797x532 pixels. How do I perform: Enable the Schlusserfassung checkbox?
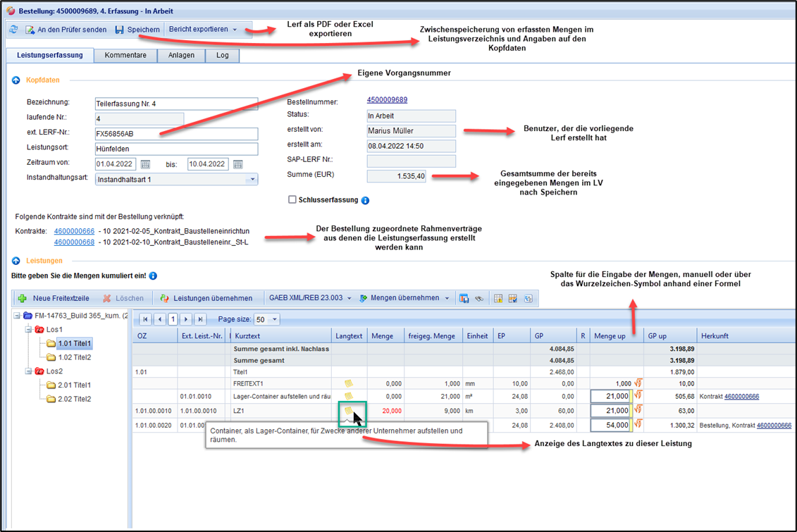point(292,200)
